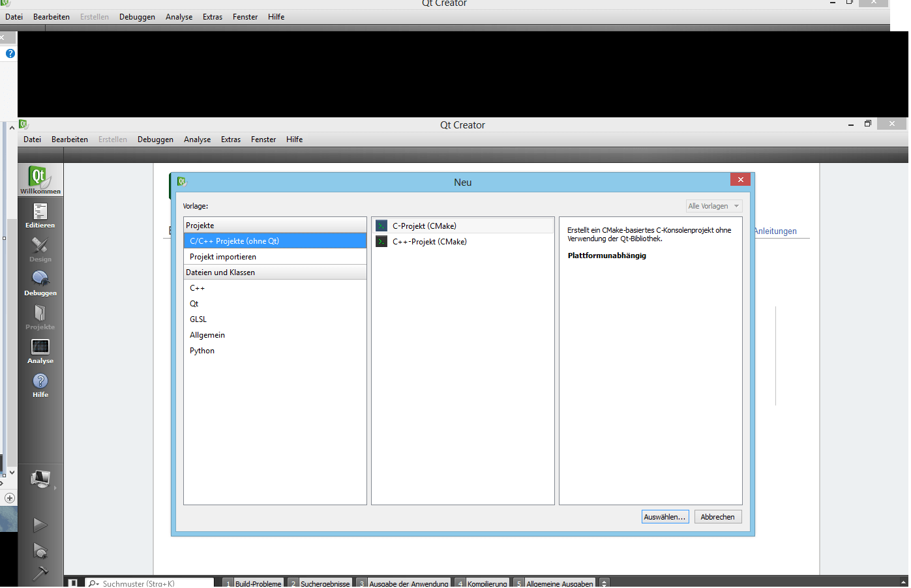Open Datei menu in the front Qt Creator window
The width and height of the screenshot is (911, 588).
click(x=32, y=140)
